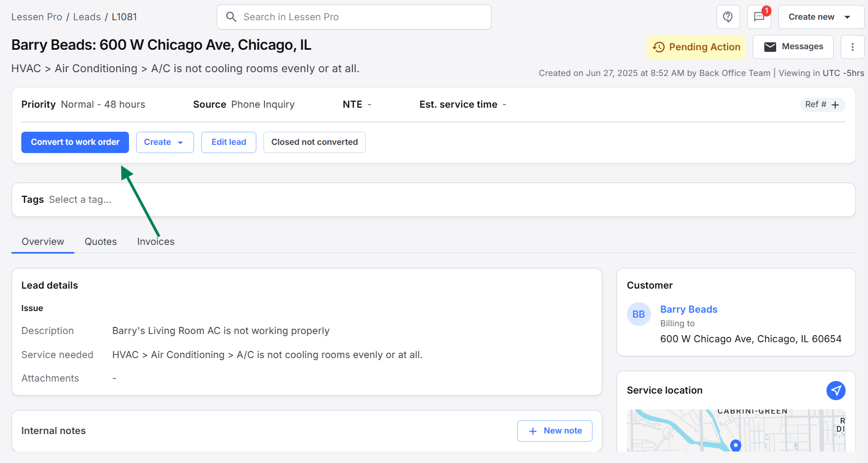Click the Search in Lessen Pro field
868x463 pixels.
(x=361, y=17)
